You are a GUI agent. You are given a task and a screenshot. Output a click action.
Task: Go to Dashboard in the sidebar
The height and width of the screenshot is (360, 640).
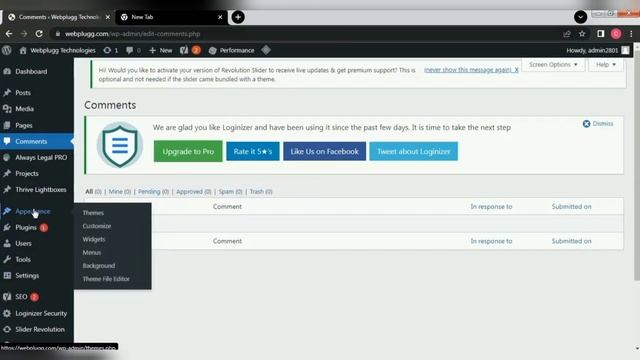(x=31, y=71)
